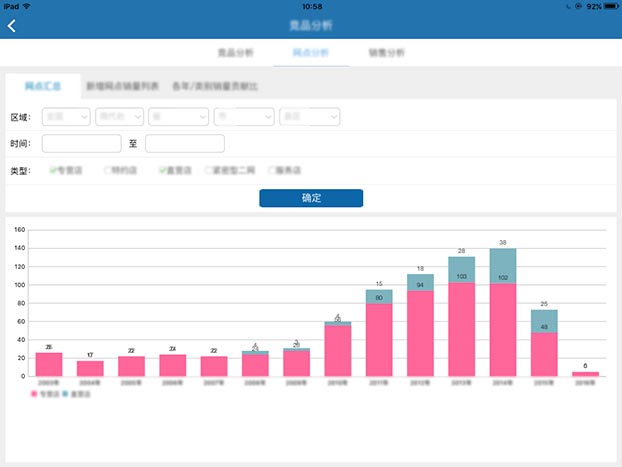Check the 服务店 checkbox
Viewport: 622px width, 467px height.
[271, 171]
